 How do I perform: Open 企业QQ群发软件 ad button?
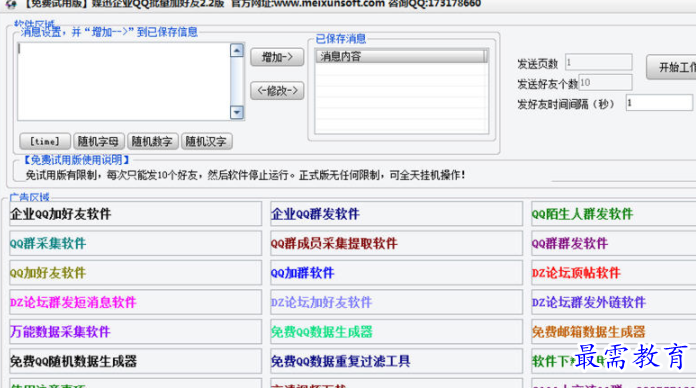[x=396, y=214]
